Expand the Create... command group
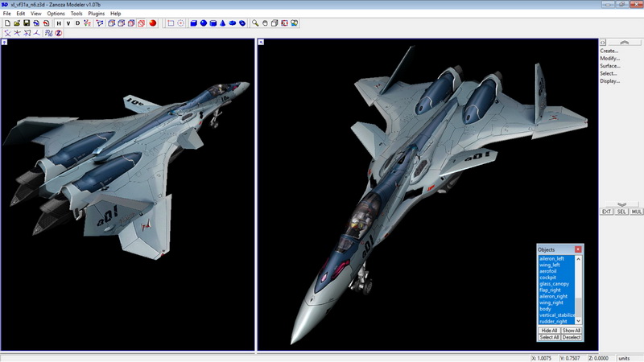644x362 pixels. click(609, 51)
